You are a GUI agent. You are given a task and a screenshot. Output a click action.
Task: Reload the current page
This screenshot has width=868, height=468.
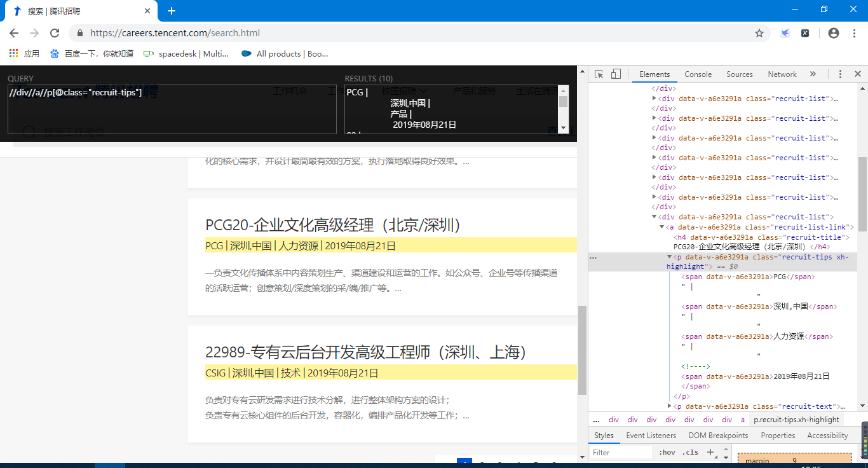tap(55, 33)
